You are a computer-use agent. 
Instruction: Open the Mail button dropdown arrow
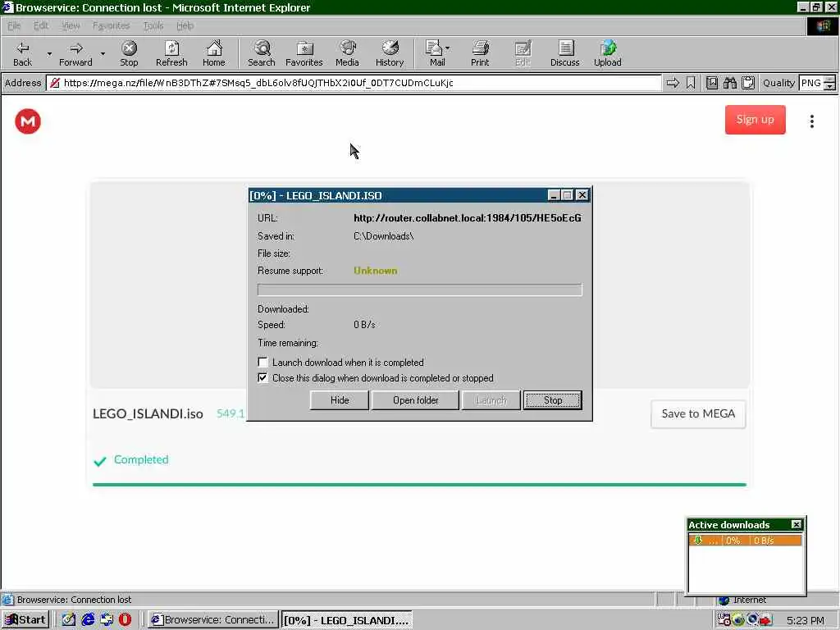click(448, 48)
